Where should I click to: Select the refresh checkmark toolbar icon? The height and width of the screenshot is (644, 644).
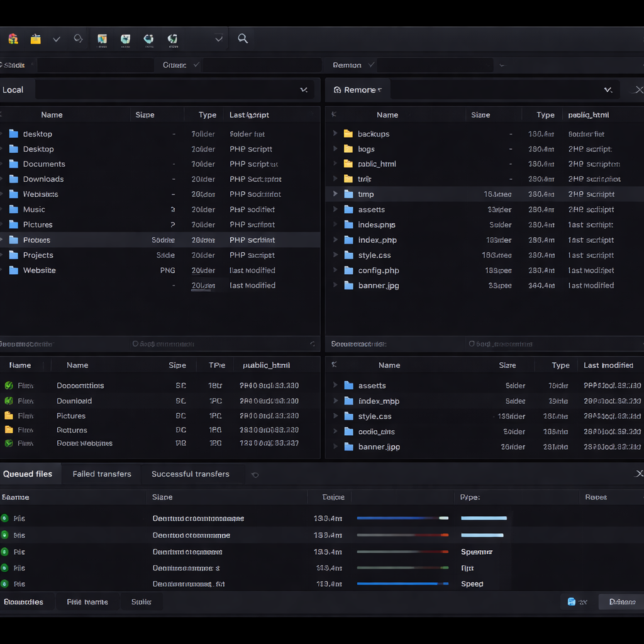[57, 38]
